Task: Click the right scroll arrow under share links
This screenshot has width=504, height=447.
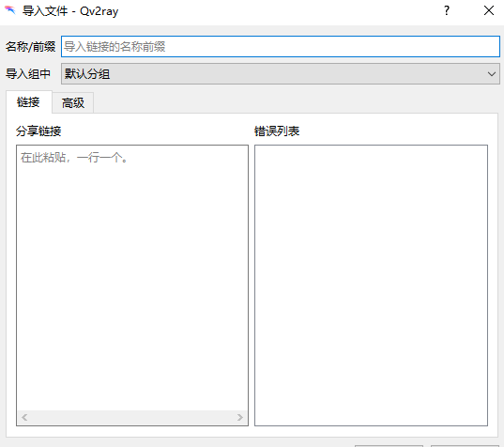Action: click(x=239, y=417)
